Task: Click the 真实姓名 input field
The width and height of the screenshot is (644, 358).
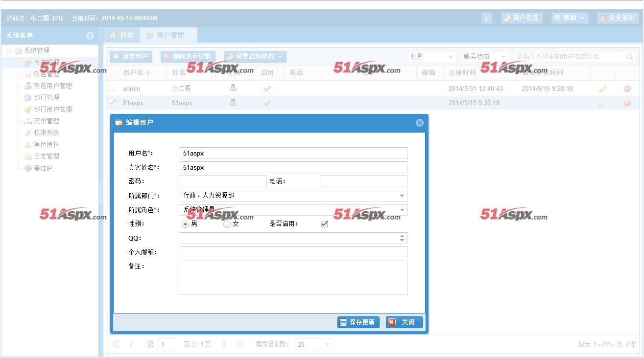Action: 294,167
